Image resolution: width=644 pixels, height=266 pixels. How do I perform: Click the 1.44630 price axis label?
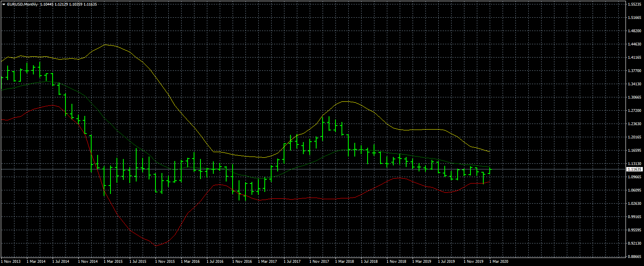[635, 44]
